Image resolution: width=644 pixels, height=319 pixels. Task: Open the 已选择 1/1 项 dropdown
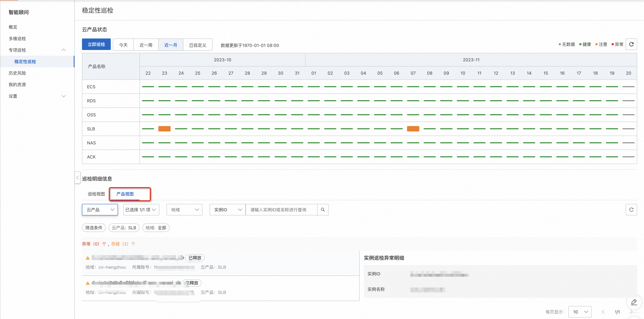pyautogui.click(x=141, y=209)
